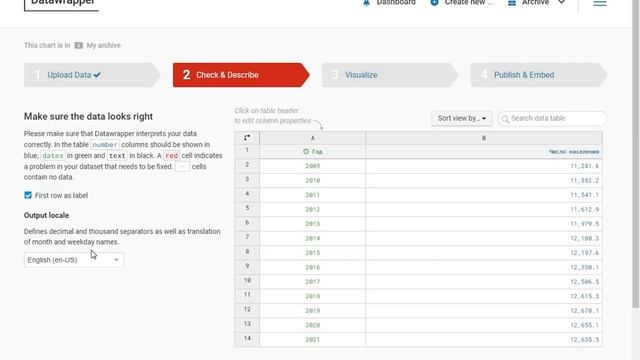Click cell with year 2014
Image resolution: width=640 pixels, height=360 pixels.
(313, 238)
